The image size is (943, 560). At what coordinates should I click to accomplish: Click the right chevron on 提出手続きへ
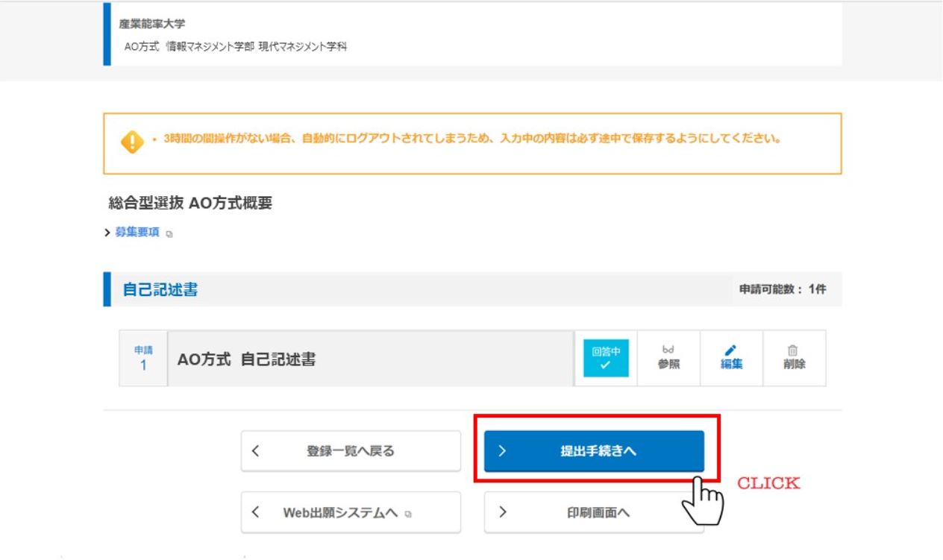click(x=502, y=451)
